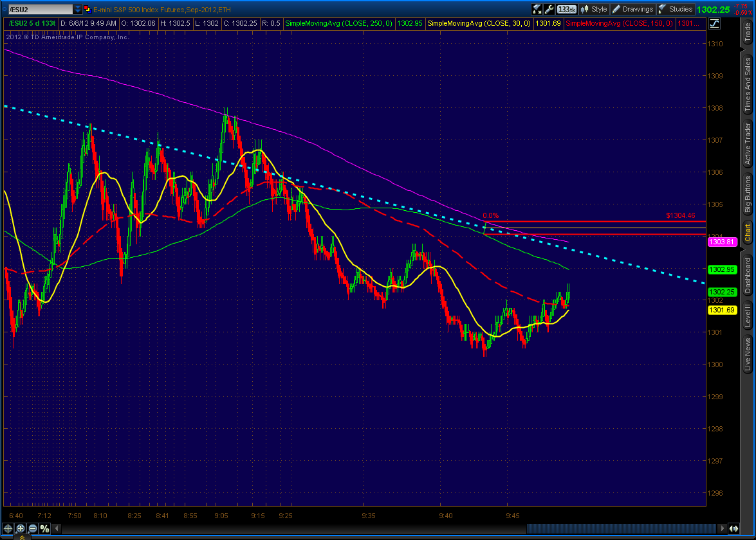Screen dimensions: 756x540
Task: Click the expand-chart double arrows at far right of scrollbar
Action: 733,528
